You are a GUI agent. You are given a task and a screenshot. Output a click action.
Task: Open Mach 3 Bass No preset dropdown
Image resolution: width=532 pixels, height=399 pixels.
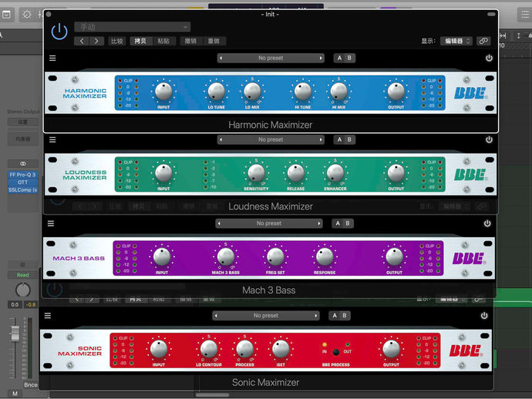tap(269, 223)
